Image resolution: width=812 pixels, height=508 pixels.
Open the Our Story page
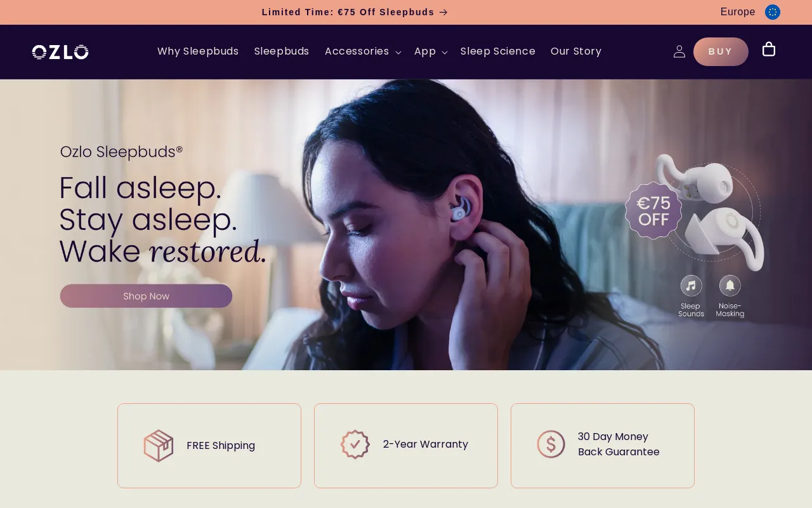pos(576,51)
